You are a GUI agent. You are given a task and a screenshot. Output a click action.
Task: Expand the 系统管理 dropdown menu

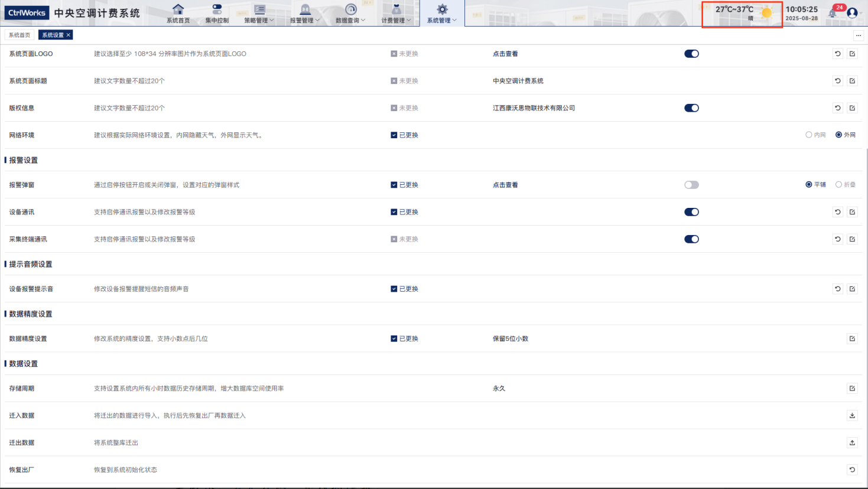click(442, 14)
